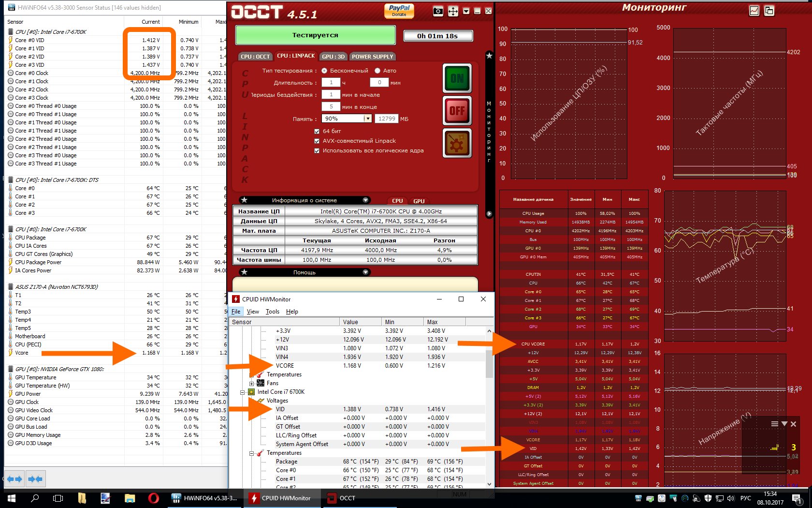Image resolution: width=812 pixels, height=508 pixels.
Task: Stop the test with the red OFF button
Action: (x=457, y=111)
